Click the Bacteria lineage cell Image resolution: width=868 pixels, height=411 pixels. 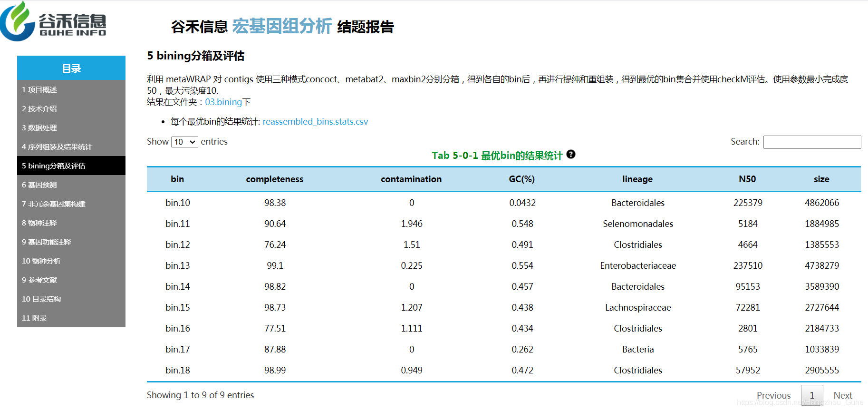coord(638,349)
